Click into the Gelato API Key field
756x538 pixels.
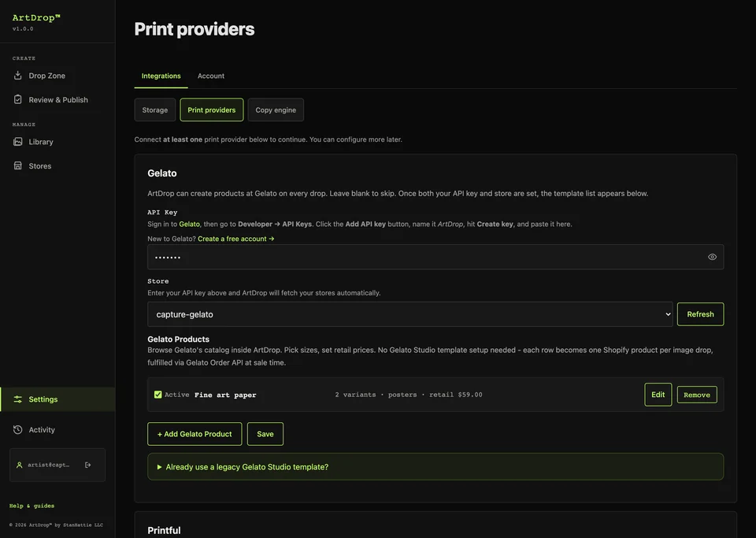[x=435, y=257]
